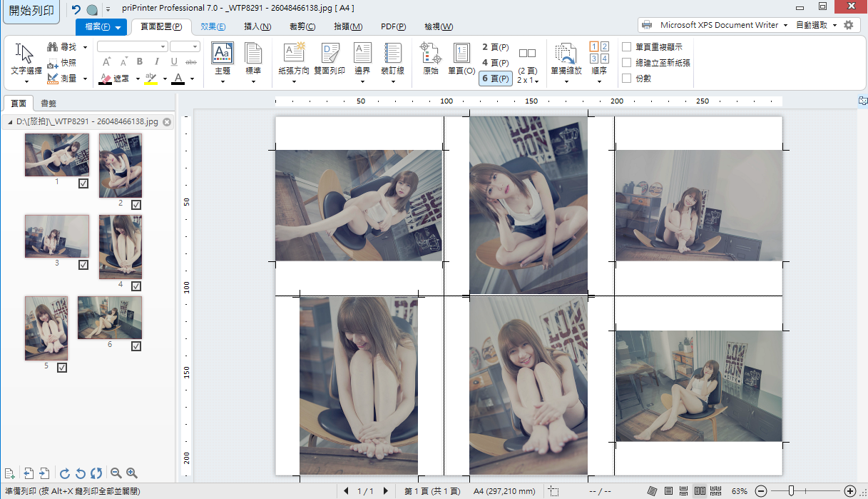The width and height of the screenshot is (868, 499).
Task: Go to previous page in status bar
Action: point(347,491)
